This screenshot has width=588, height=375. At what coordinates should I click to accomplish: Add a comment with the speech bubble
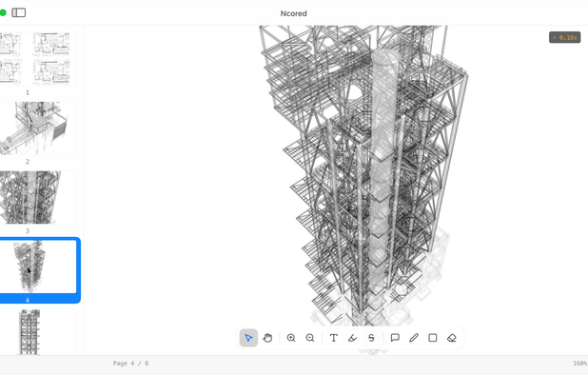395,338
